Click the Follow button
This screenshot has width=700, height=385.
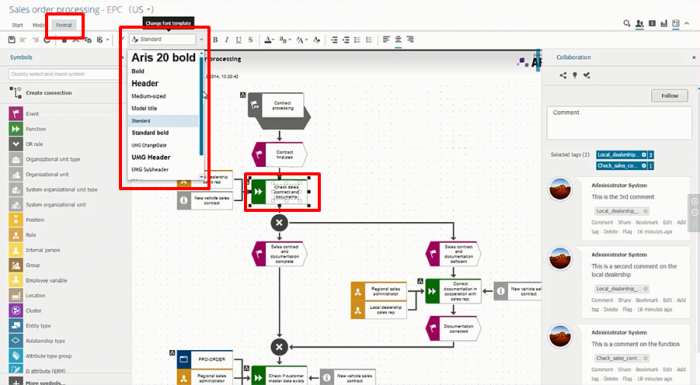[669, 96]
